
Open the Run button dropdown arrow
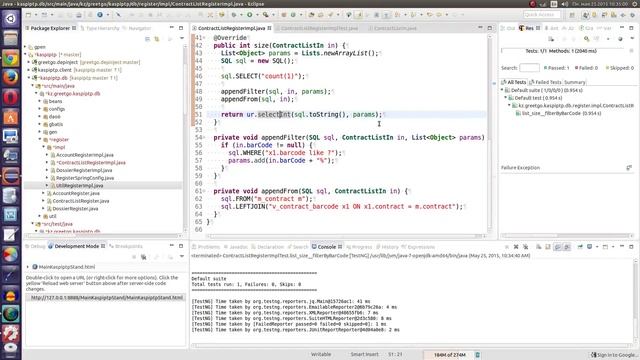coord(257,15)
